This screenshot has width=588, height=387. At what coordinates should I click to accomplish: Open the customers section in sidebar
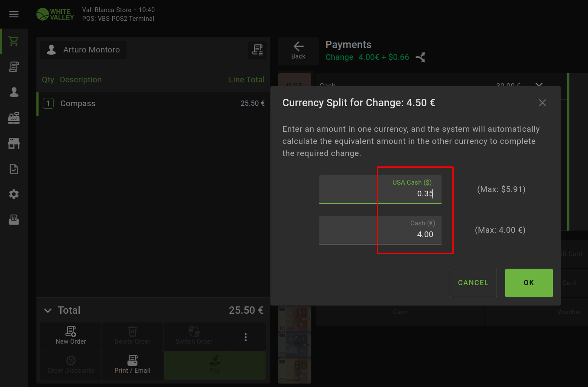(14, 92)
